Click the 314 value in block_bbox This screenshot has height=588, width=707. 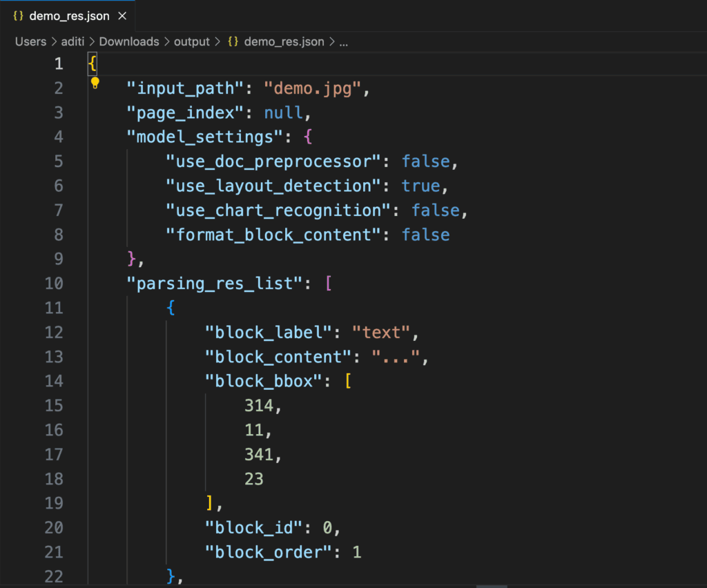coord(259,406)
